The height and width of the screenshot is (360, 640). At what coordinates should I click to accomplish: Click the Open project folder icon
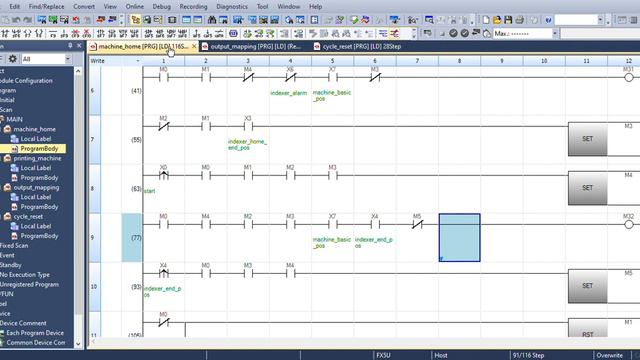pyautogui.click(x=497, y=20)
